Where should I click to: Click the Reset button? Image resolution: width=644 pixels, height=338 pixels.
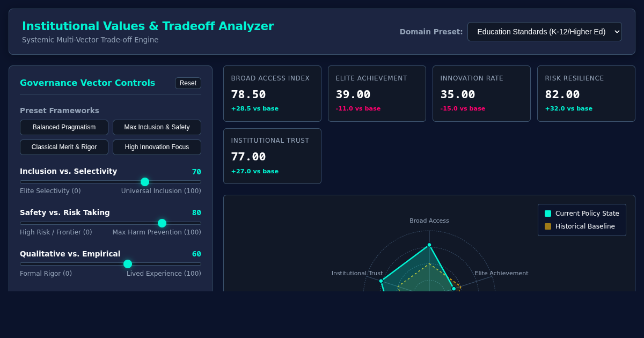tap(188, 83)
